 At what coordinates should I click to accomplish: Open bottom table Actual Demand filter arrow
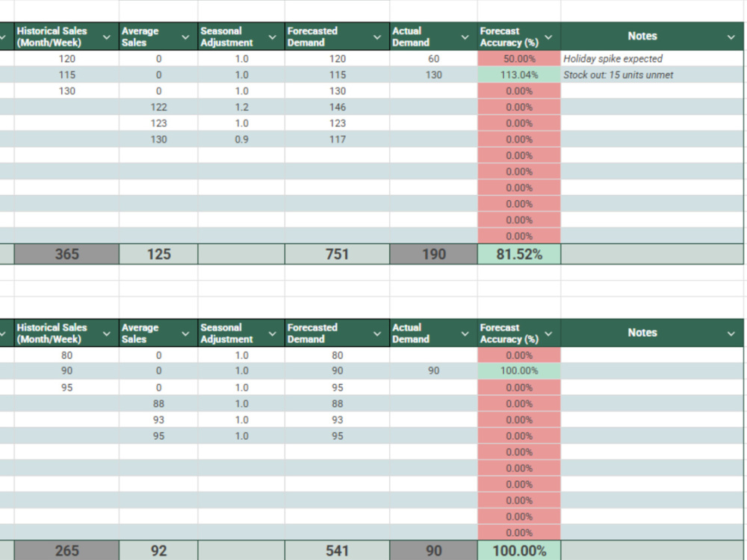465,334
